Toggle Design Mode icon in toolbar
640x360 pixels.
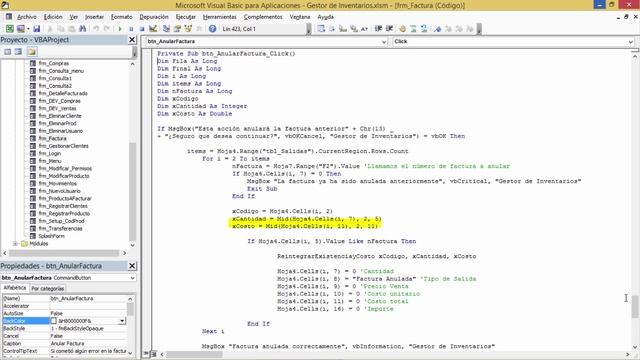click(153, 29)
